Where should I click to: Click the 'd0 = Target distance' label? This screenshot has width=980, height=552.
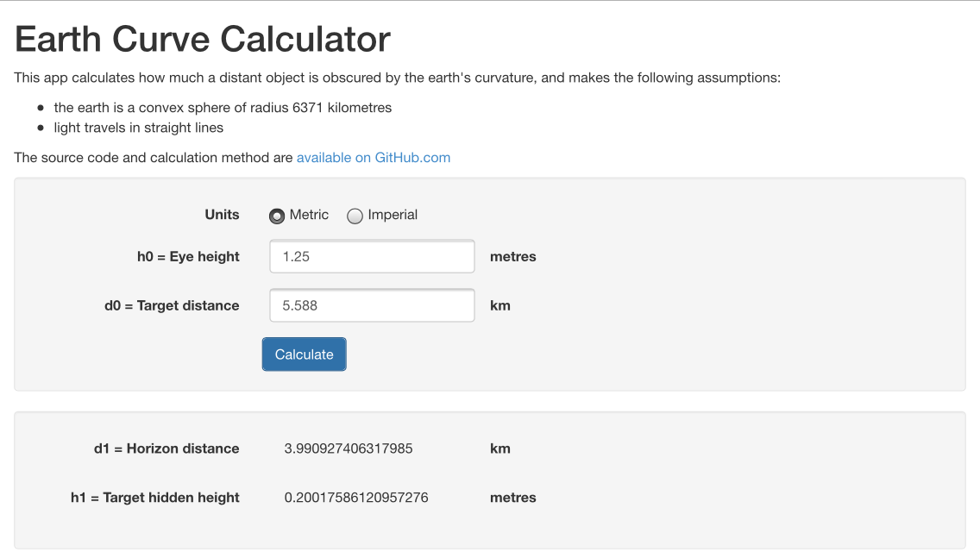click(172, 305)
